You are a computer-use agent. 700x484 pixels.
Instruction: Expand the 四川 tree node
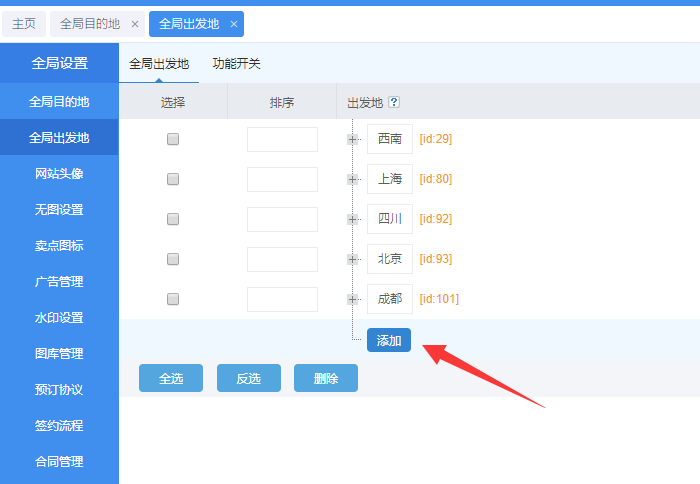click(x=352, y=219)
